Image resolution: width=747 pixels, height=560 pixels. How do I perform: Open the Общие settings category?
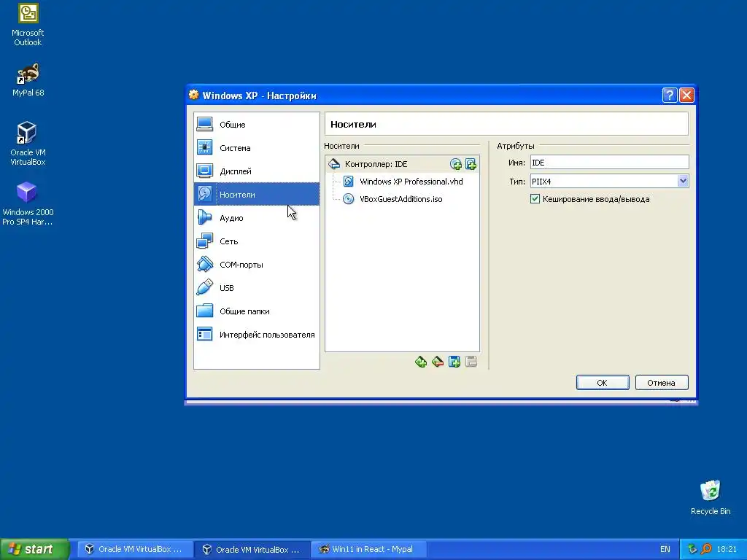[256, 124]
